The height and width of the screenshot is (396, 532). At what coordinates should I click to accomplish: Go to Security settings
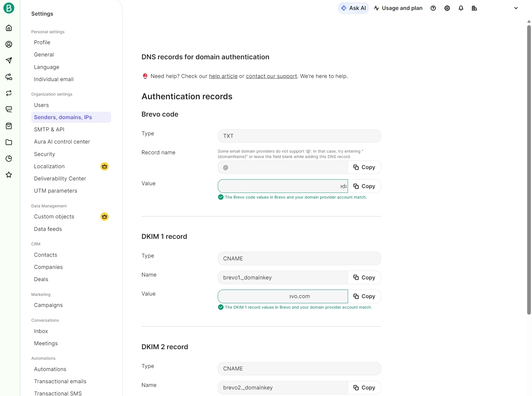45,154
